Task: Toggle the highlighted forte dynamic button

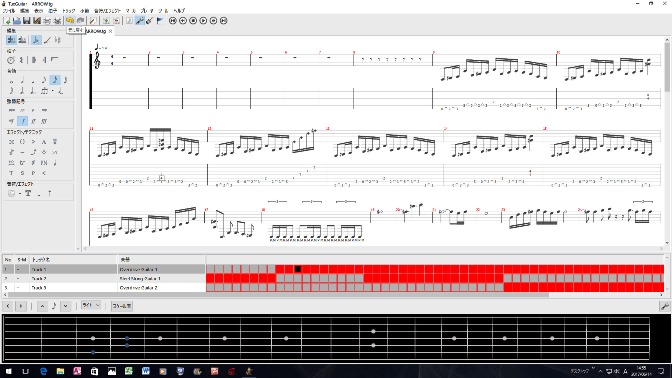Action: coord(23,121)
